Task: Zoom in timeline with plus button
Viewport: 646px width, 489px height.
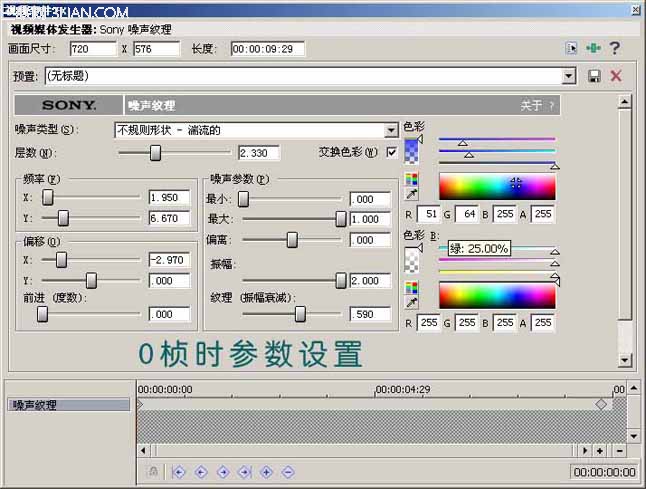Action: coord(600,451)
